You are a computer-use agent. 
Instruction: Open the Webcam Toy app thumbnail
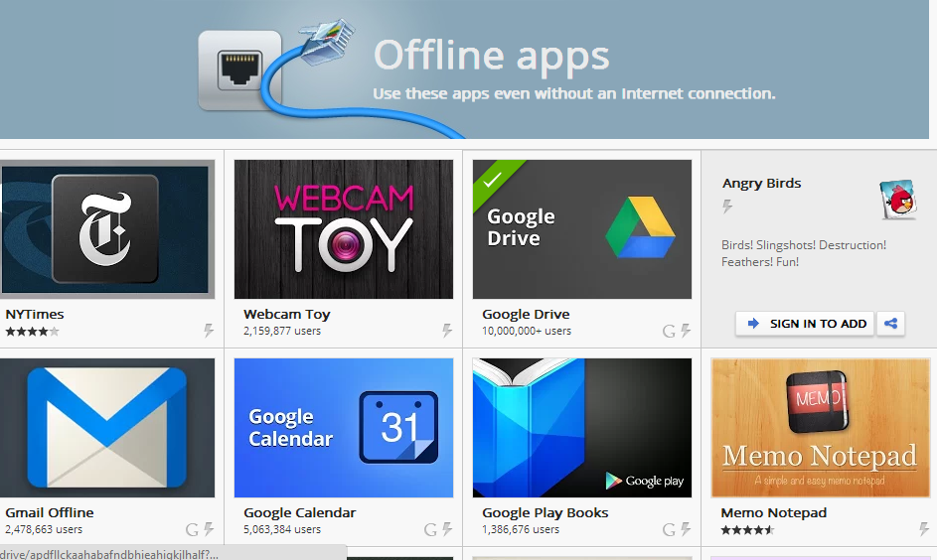(x=344, y=229)
